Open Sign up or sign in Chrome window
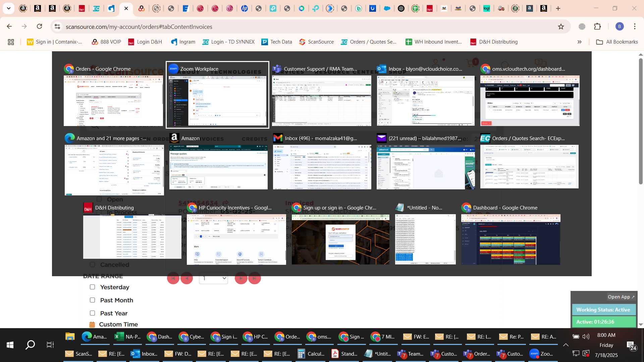Screen dimensions: 644x362 click(340, 233)
